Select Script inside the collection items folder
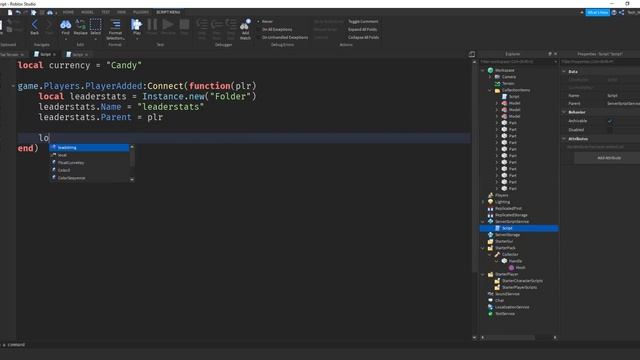 point(514,97)
